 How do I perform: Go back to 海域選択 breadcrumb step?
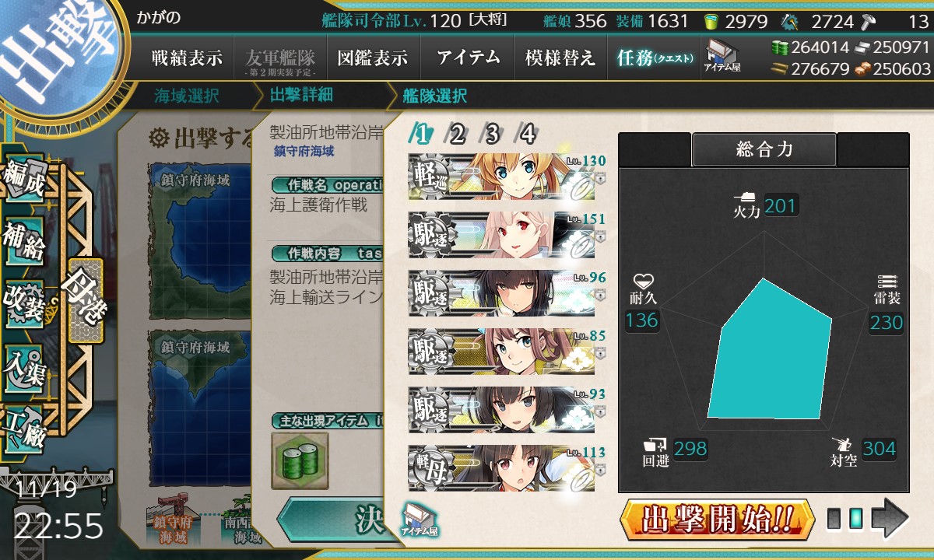click(187, 96)
